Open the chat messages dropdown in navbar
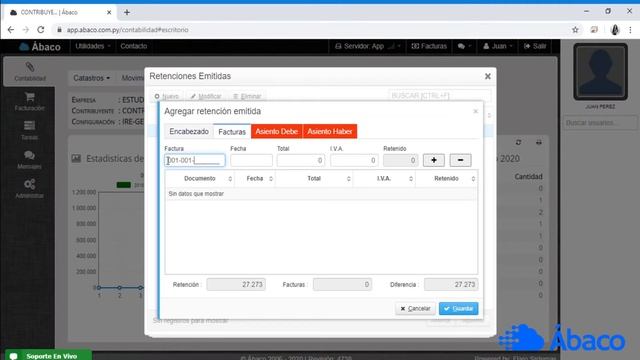The height and width of the screenshot is (360, 640). point(464,46)
